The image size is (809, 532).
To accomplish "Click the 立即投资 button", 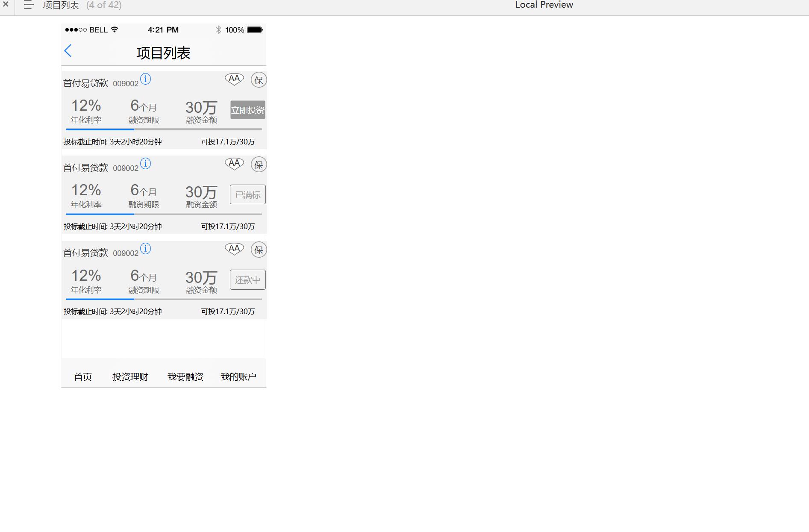I will click(248, 110).
